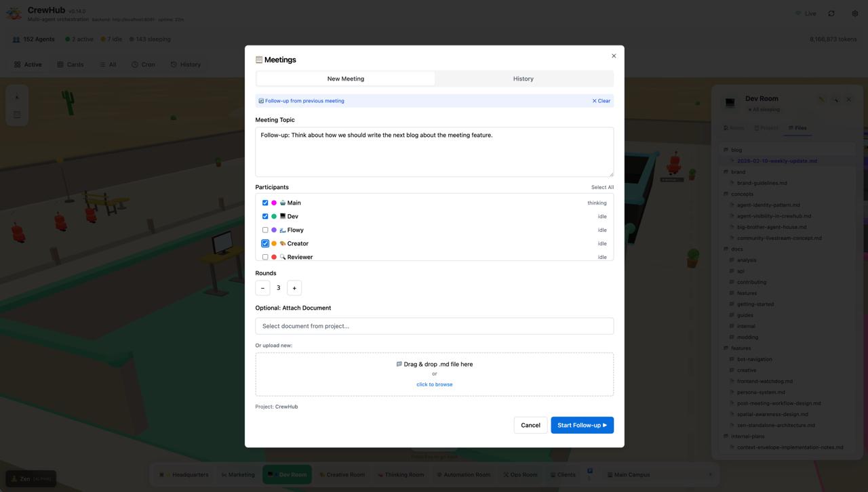The height and width of the screenshot is (492, 868).
Task: Click the 'click to browse' upload link
Action: click(x=434, y=384)
